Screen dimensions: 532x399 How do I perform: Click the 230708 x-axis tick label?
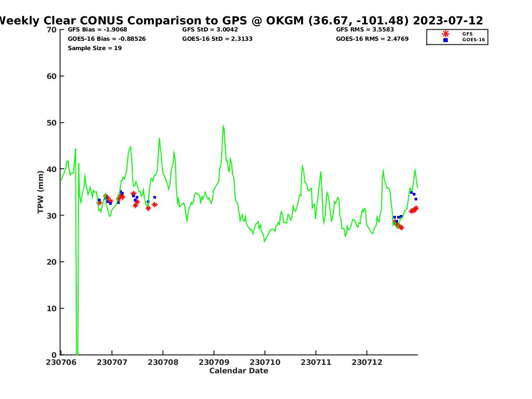tap(163, 362)
